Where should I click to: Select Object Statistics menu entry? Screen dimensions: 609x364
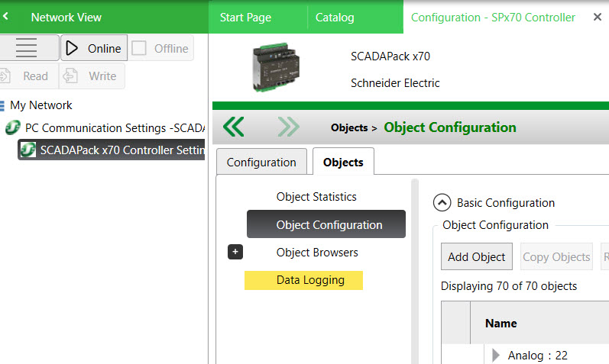[316, 197]
